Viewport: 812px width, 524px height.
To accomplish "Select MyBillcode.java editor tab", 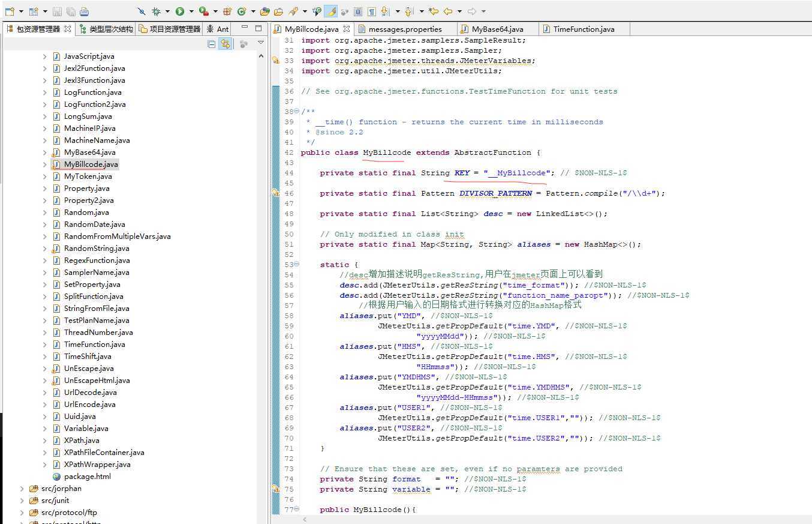I will tap(311, 29).
